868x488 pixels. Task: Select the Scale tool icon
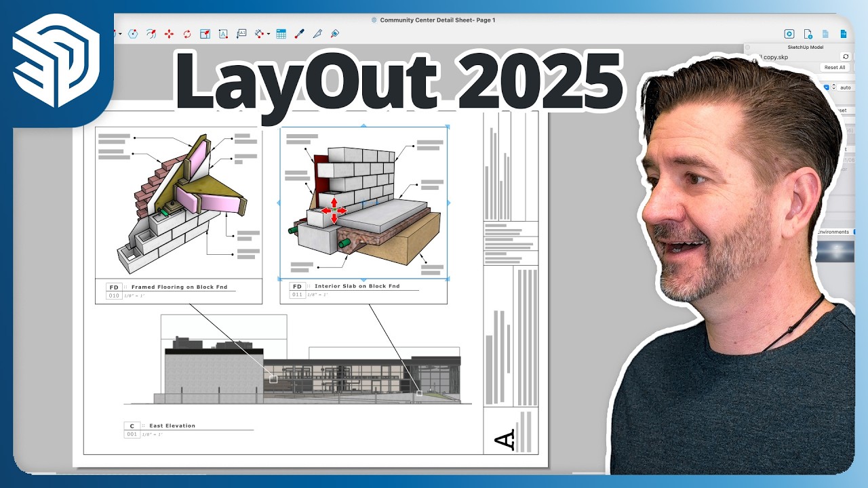click(x=205, y=33)
